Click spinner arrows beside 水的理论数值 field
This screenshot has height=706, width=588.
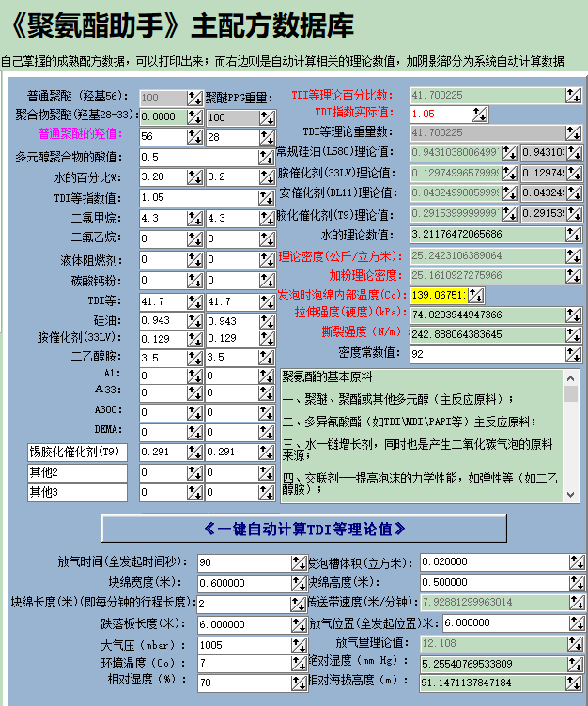pos(572,235)
